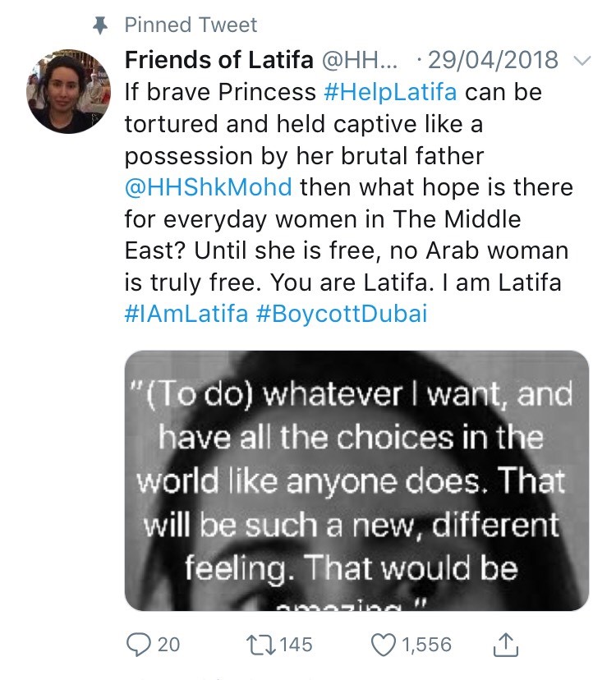Viewport: 616px width, 680px height.
Task: Click the pin icon beside Pinned Tweet
Action: point(100,25)
